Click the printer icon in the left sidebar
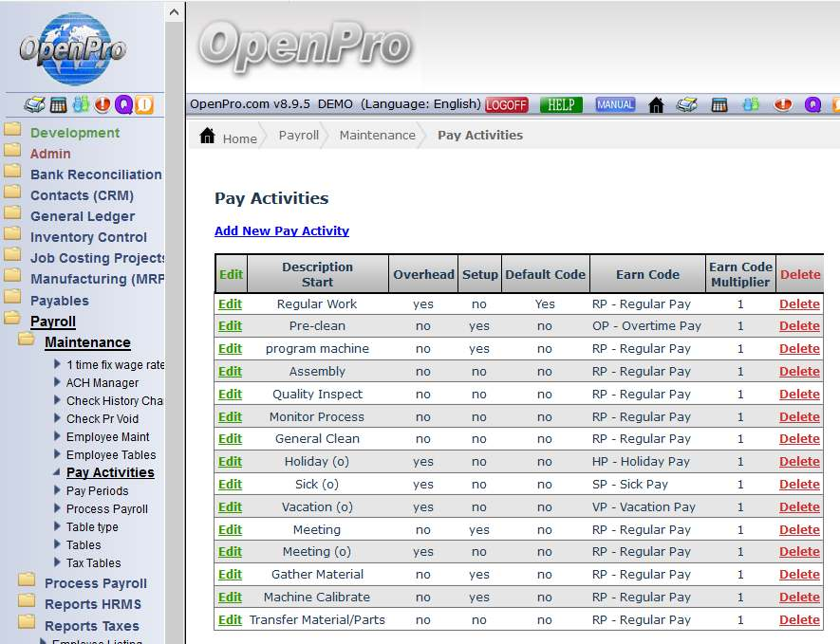 (34, 104)
